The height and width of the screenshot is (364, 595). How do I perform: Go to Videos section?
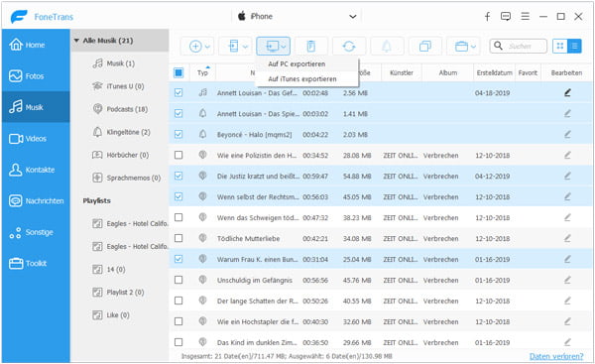36,139
